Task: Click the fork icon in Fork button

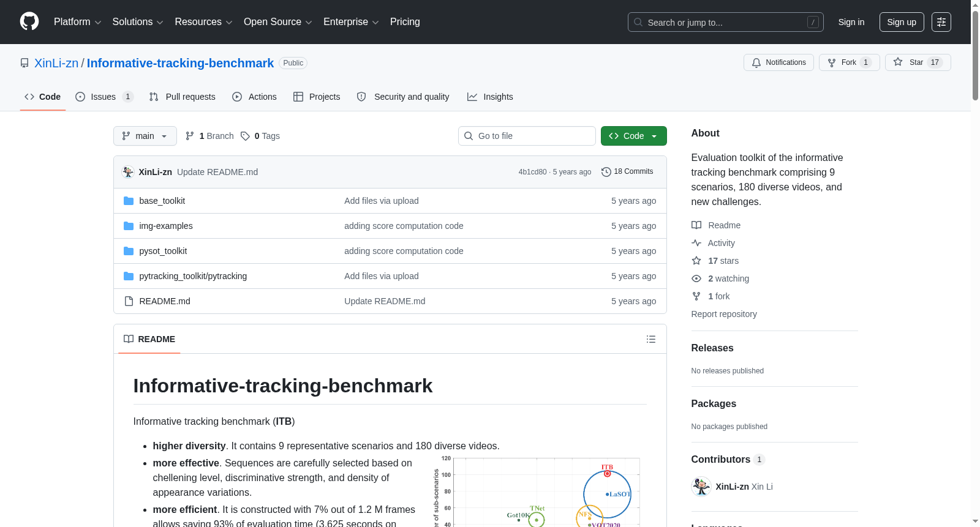Action: pyautogui.click(x=832, y=62)
